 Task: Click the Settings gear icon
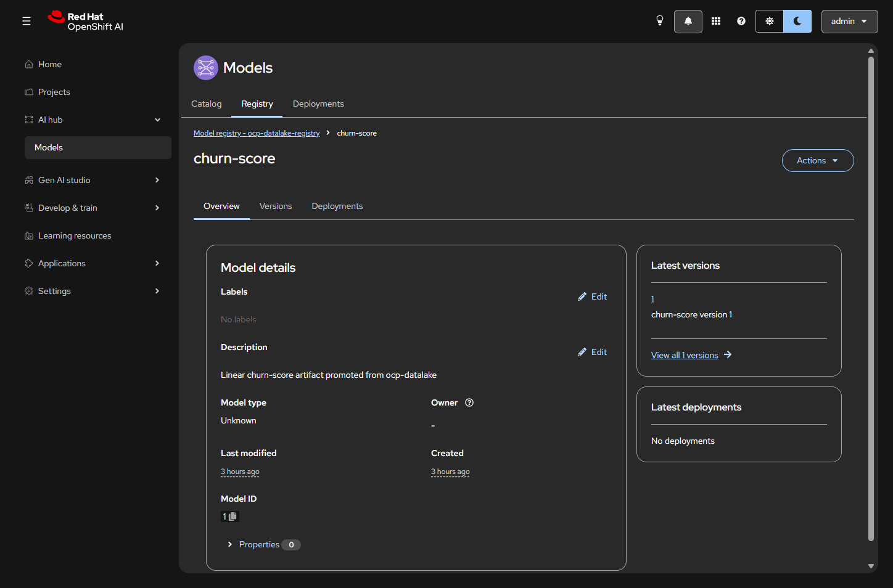click(x=29, y=291)
